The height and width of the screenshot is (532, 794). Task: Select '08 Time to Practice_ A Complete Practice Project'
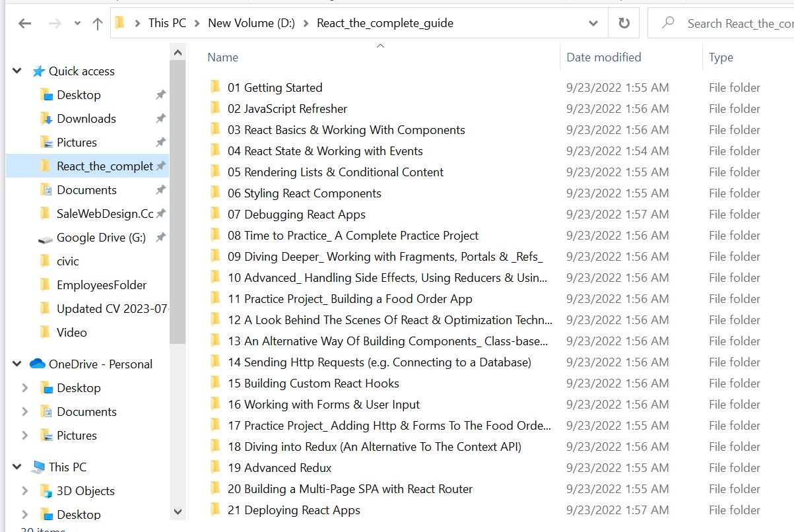pos(353,236)
